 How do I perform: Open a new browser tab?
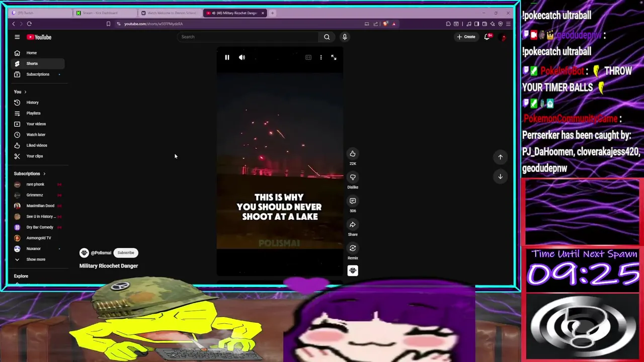[x=272, y=13]
